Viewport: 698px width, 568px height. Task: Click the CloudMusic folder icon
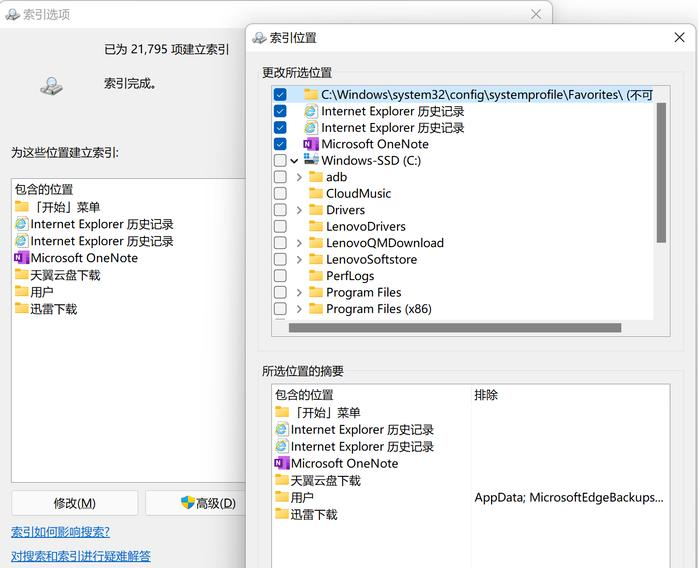(316, 193)
